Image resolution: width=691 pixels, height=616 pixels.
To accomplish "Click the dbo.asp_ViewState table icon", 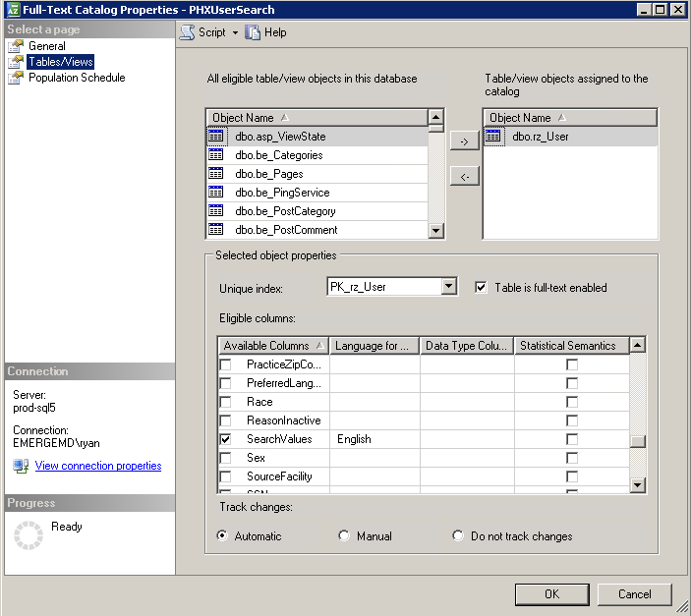I will 216,137.
